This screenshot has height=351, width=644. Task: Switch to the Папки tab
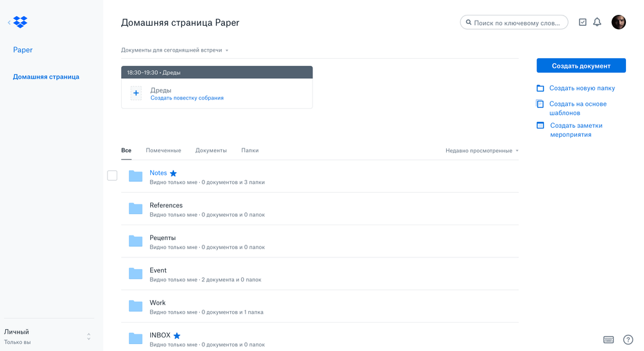pyautogui.click(x=249, y=150)
